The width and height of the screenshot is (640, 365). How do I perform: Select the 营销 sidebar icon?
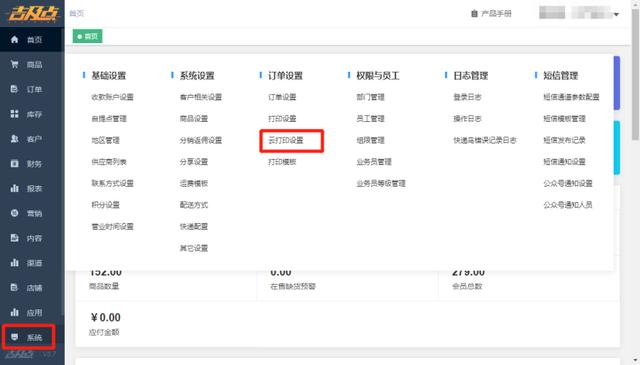[x=14, y=213]
